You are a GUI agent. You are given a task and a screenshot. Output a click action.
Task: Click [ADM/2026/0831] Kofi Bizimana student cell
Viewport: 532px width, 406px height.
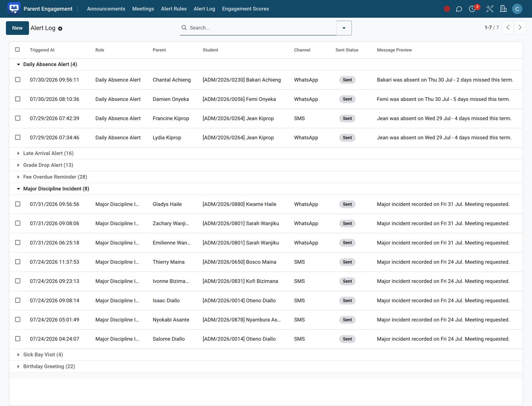coord(240,281)
